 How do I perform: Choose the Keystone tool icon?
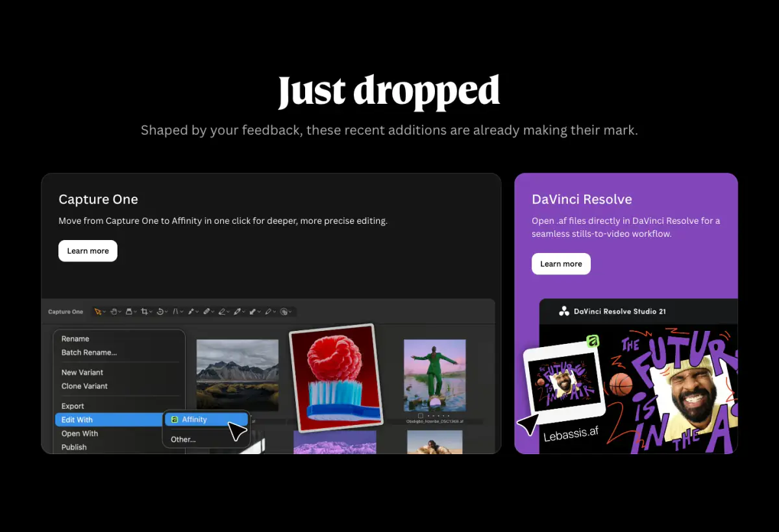point(175,312)
